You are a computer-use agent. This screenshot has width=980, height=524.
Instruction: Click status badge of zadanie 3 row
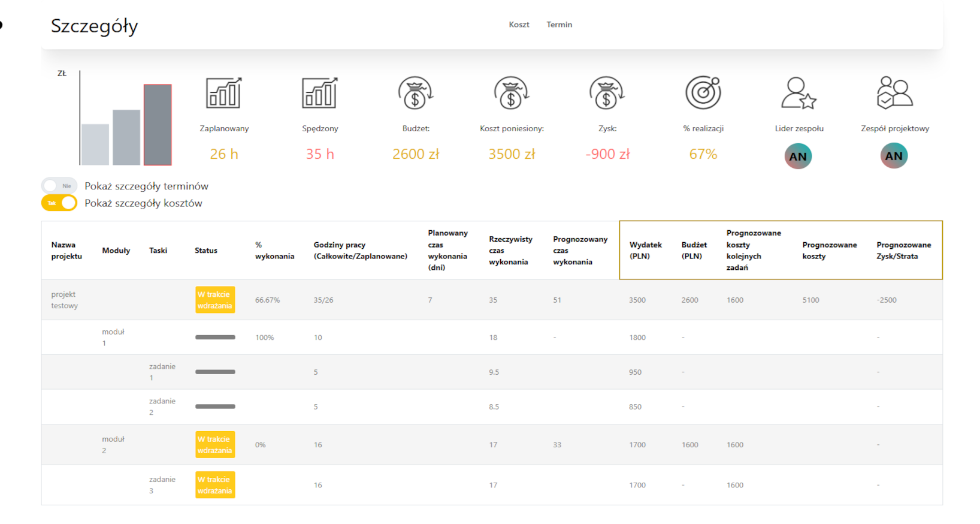click(x=215, y=485)
